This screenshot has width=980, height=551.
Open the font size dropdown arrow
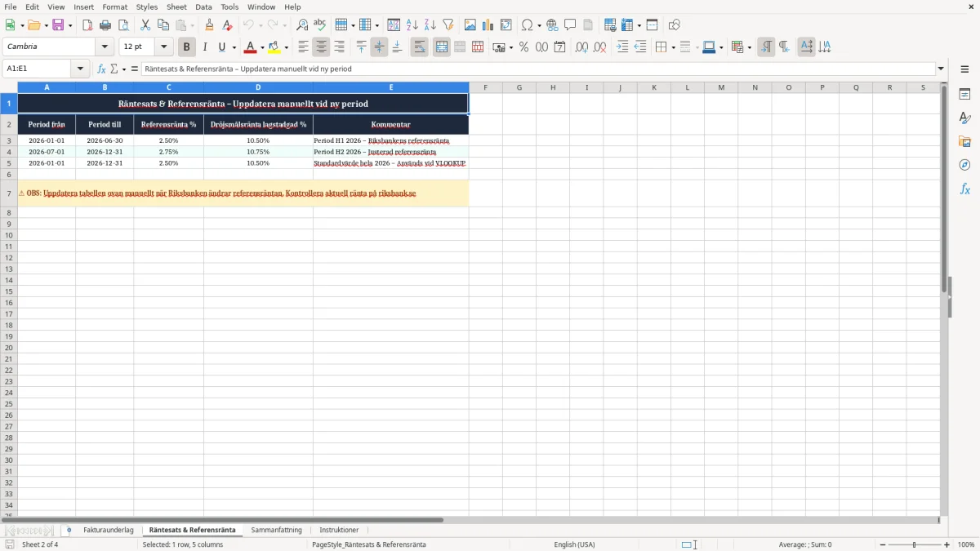[x=164, y=47]
